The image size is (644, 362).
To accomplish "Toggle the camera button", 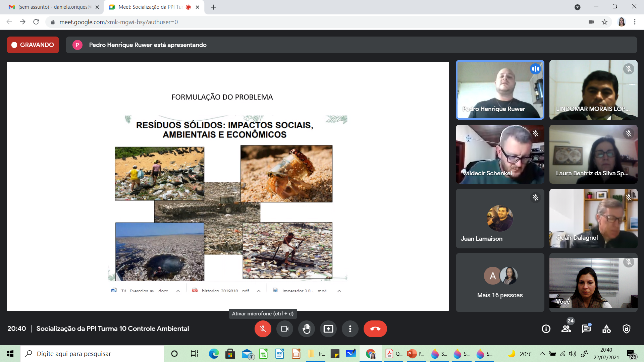I will (x=284, y=329).
